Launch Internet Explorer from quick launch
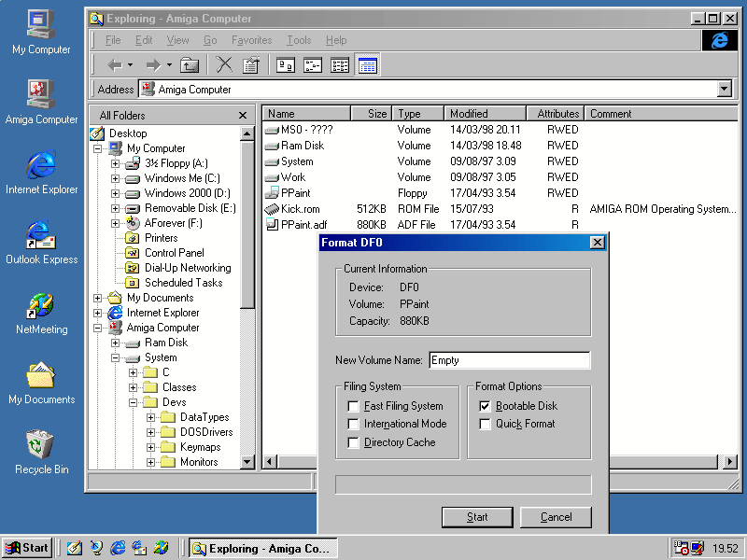 (x=118, y=548)
